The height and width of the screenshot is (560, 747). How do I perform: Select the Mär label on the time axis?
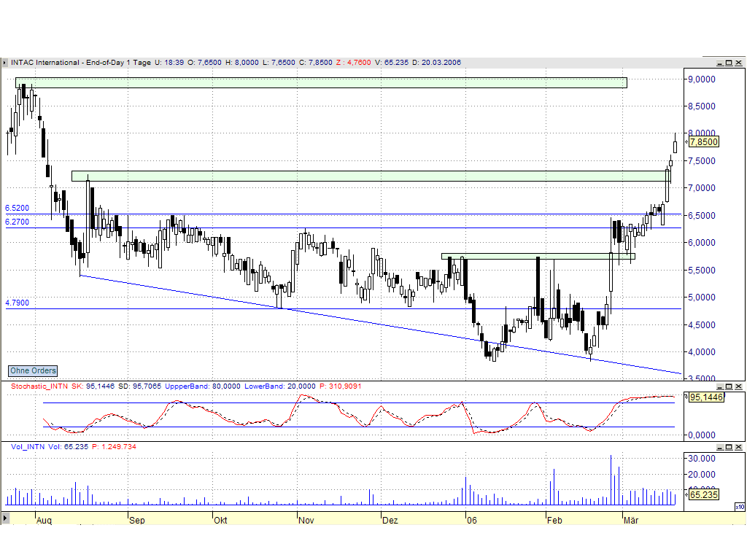click(x=631, y=521)
